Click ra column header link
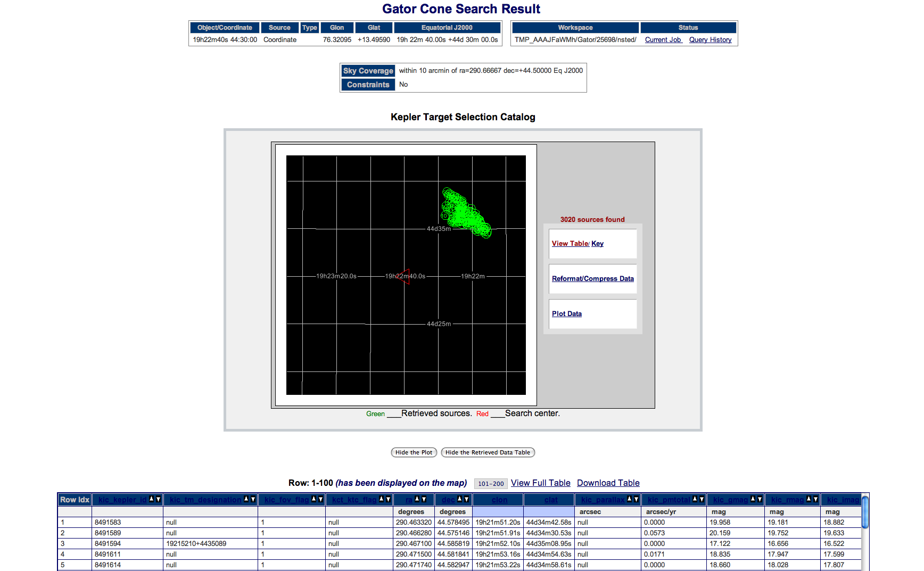This screenshot has width=924, height=571. tap(409, 500)
